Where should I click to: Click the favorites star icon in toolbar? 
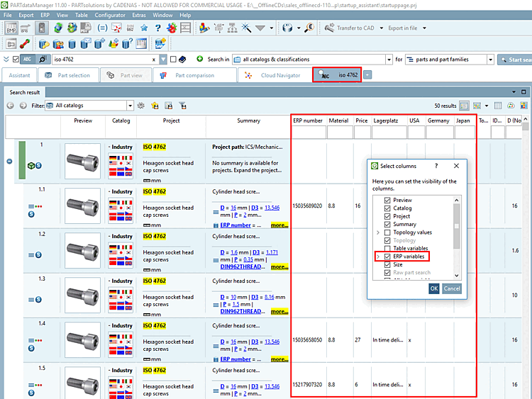click(x=144, y=28)
